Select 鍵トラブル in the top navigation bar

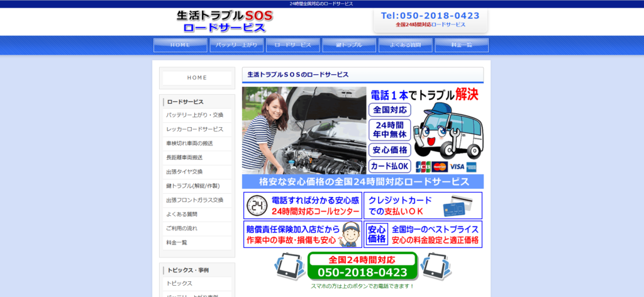[349, 45]
